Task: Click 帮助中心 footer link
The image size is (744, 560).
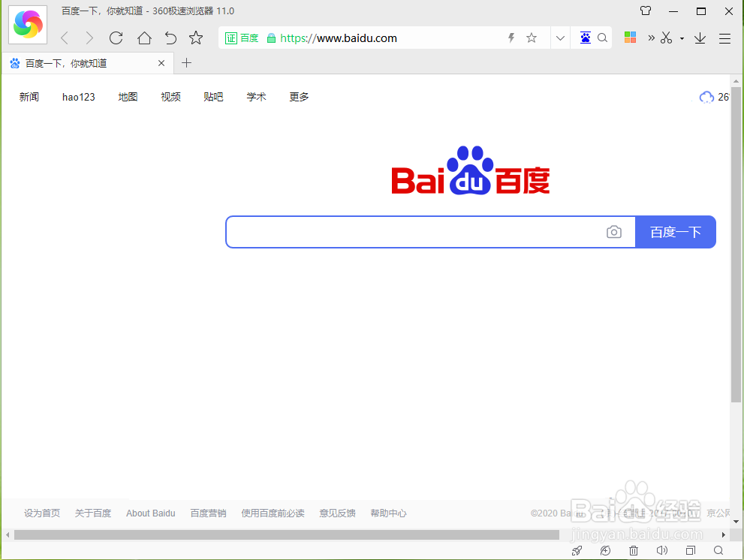Action: pos(389,513)
